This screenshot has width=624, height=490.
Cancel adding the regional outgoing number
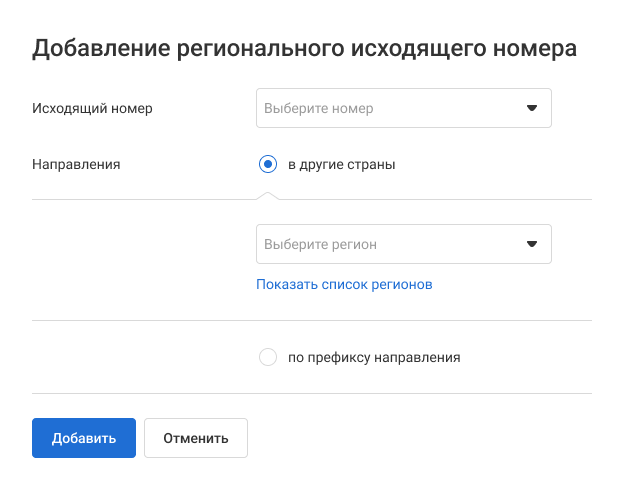(x=196, y=438)
